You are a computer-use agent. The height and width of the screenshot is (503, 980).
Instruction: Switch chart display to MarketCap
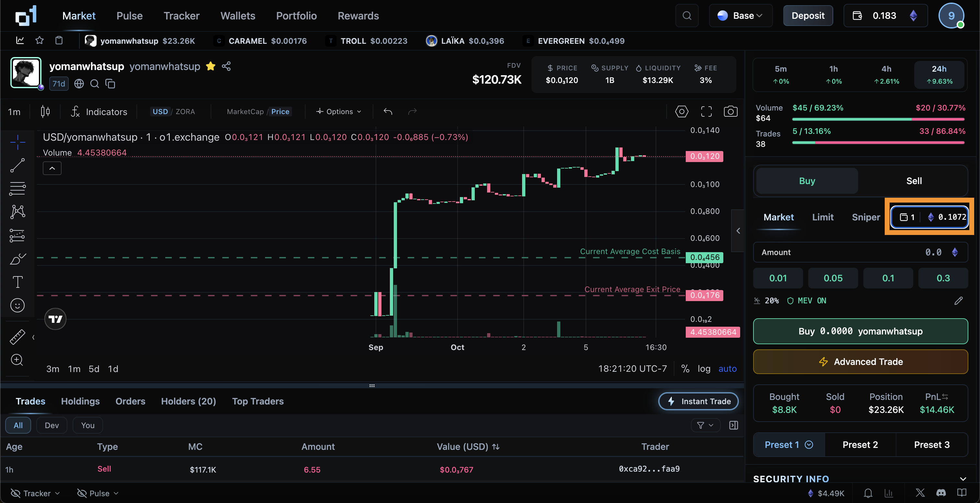(x=245, y=111)
